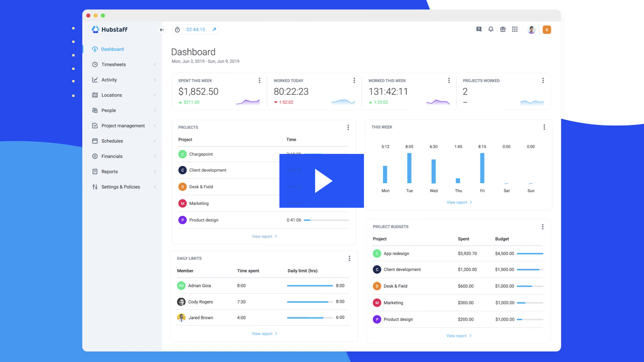Viewport: 644px width, 362px height.
Task: Pop out the timer with arrow icon
Action: [214, 29]
